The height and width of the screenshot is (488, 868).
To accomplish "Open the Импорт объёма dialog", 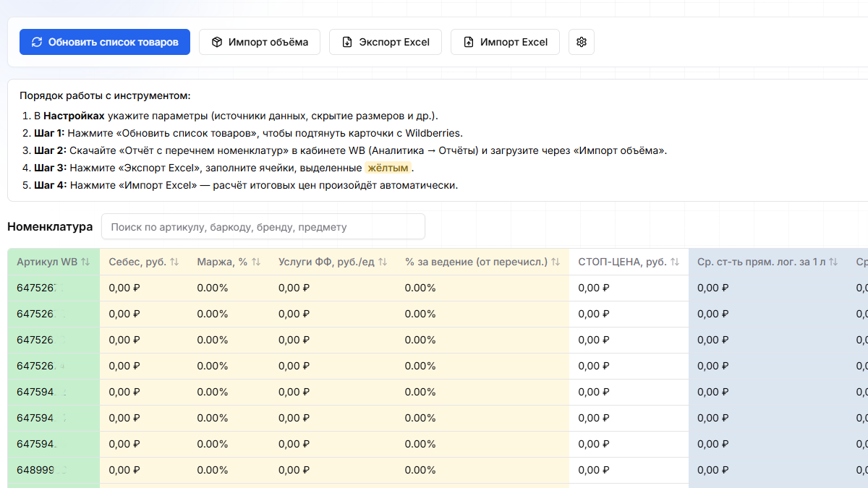I will tap(260, 42).
